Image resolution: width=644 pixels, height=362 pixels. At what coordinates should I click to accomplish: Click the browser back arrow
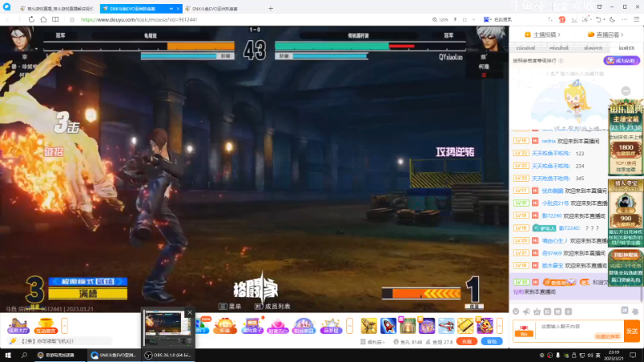(7, 19)
